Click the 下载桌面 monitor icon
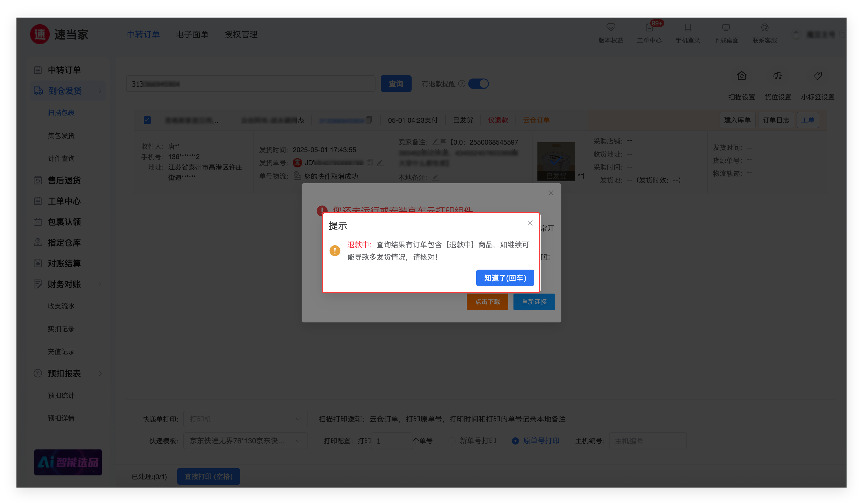Image resolution: width=863 pixels, height=504 pixels. pos(726,27)
